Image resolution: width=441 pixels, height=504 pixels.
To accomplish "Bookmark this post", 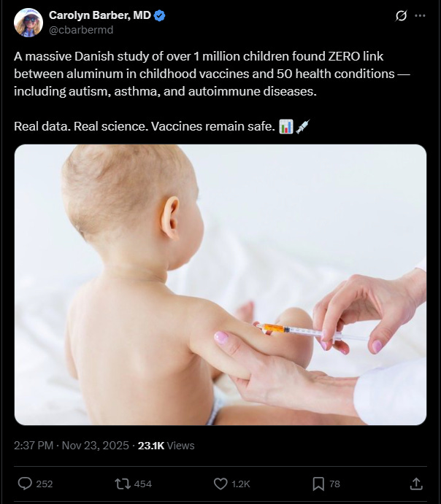I will [318, 484].
